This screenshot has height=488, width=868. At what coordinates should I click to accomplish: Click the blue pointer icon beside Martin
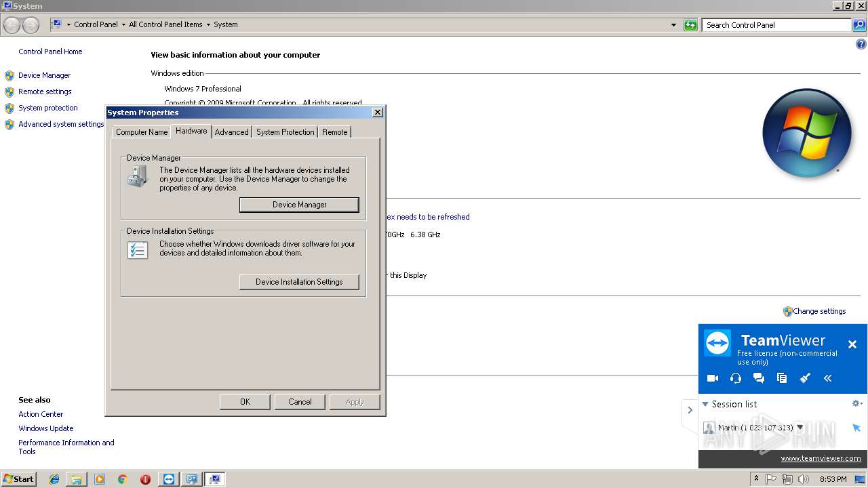click(856, 428)
